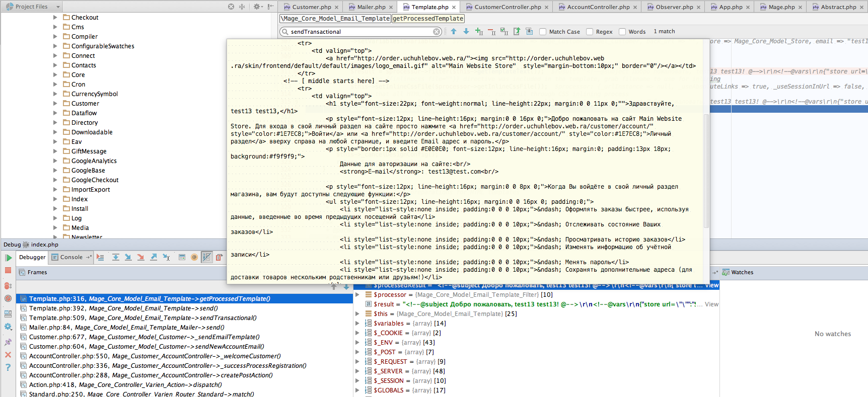Viewport: 868px width, 397px height.
Task: Expand the $processor variable node
Action: click(x=357, y=294)
